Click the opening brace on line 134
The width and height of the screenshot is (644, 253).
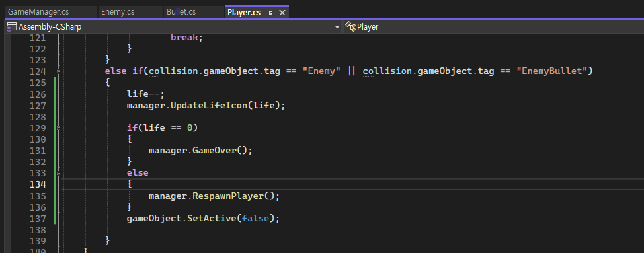tap(130, 184)
